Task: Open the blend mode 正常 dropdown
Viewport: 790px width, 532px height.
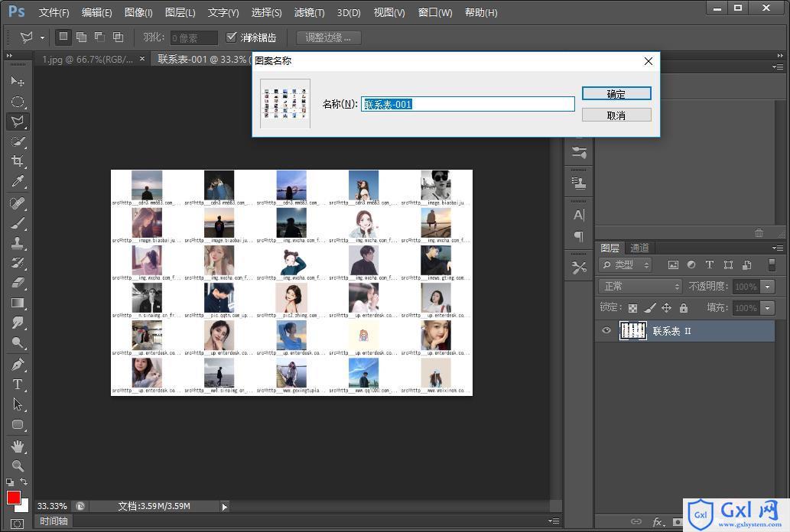Action: [x=640, y=286]
